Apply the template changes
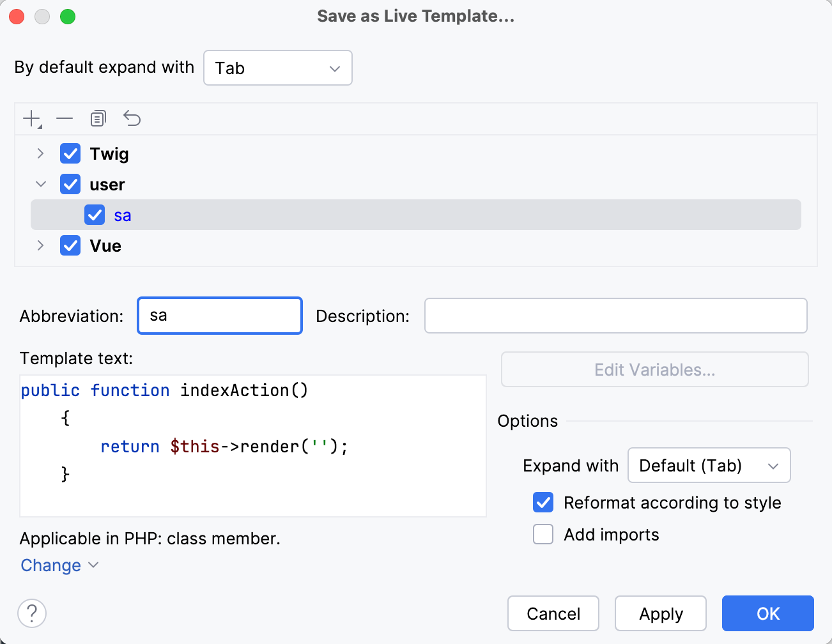The image size is (832, 644). coord(660,613)
